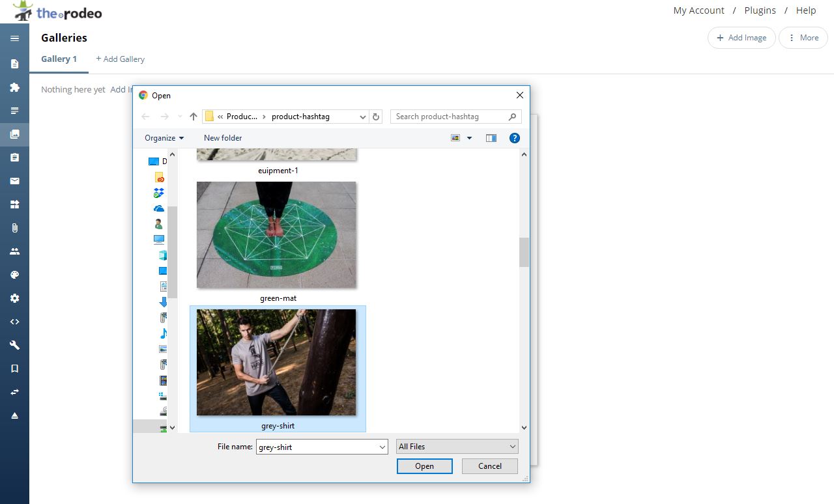Go up one folder level in Open dialog
This screenshot has height=504, width=834.
point(193,117)
